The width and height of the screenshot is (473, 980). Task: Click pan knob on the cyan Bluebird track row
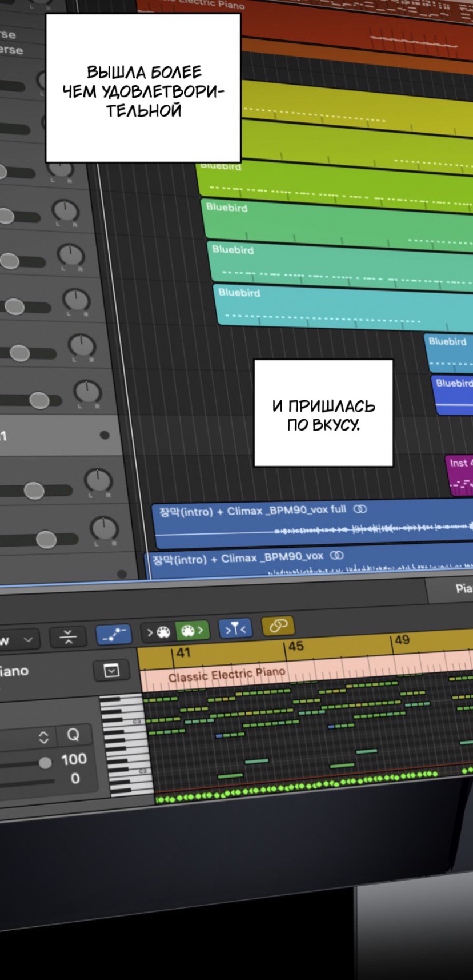click(76, 300)
